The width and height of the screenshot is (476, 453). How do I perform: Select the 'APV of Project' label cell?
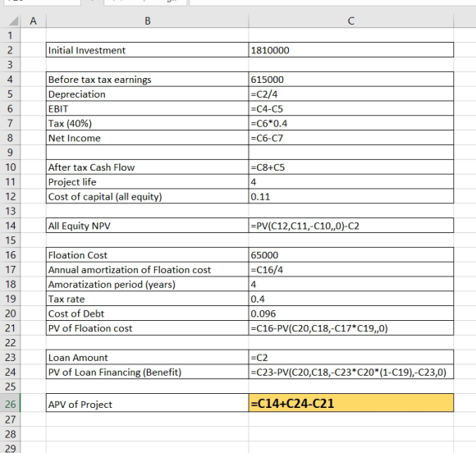147,404
